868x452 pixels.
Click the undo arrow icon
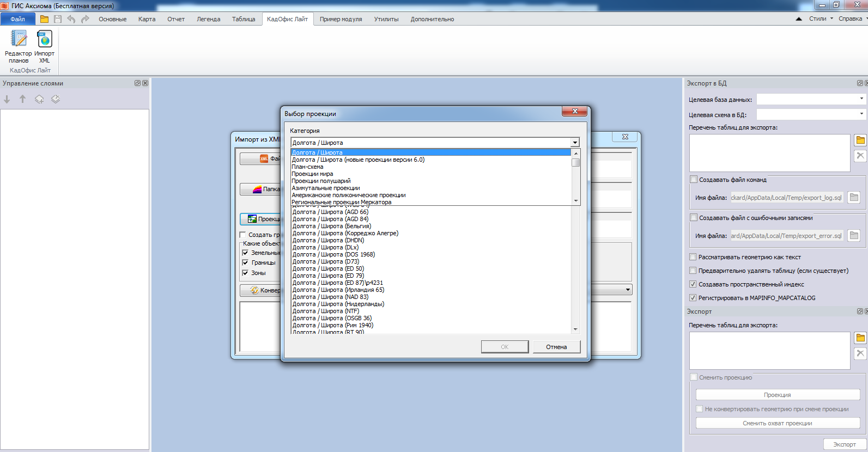tap(71, 19)
